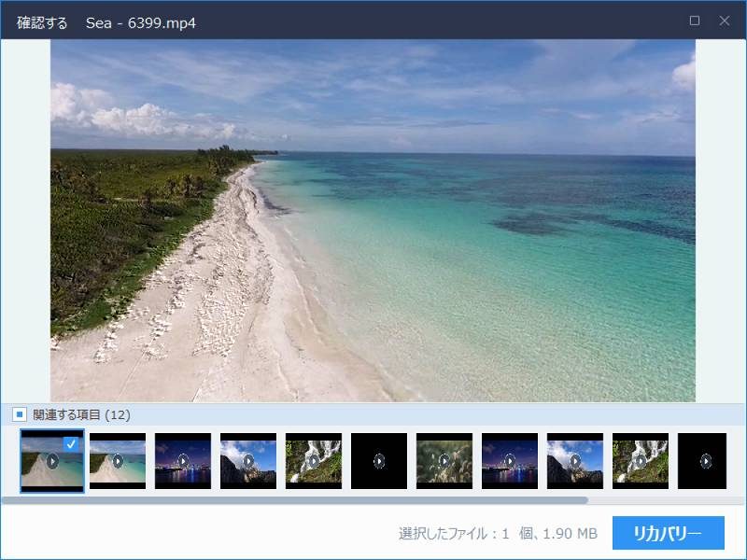Play the last black thumbnail at right edge
Screen dimensions: 747x560
pyautogui.click(x=705, y=460)
